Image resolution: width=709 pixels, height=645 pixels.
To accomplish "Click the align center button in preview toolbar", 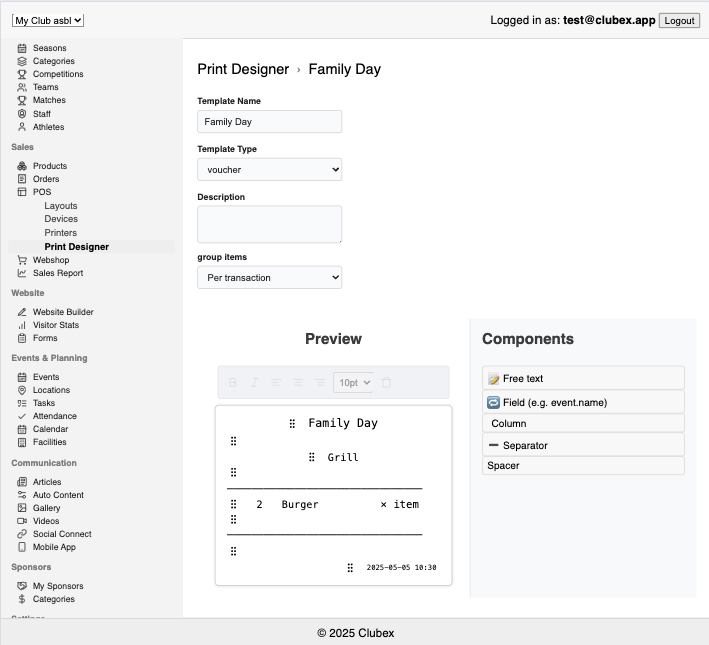I will (298, 383).
